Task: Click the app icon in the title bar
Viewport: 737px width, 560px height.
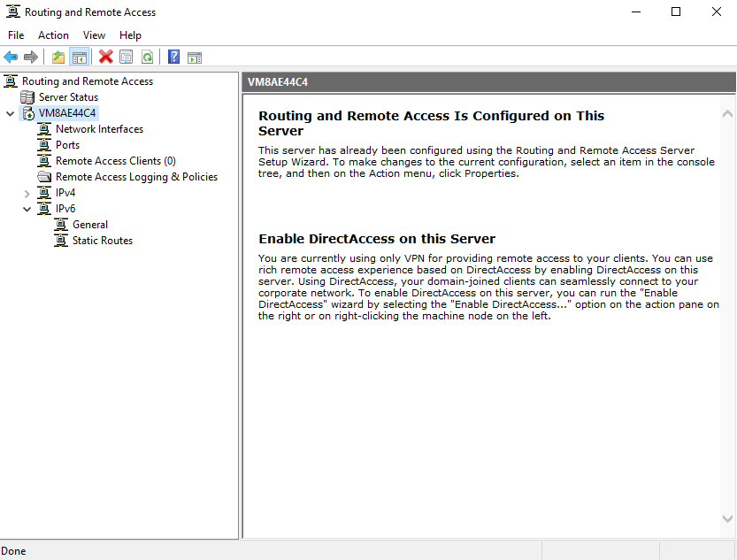Action: tap(12, 12)
